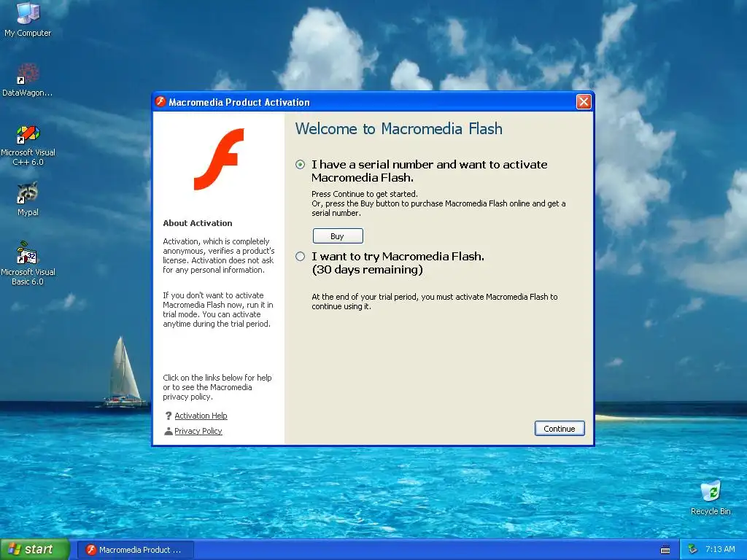
Task: Choose the 'I want to try Macromedia Flash' option
Action: click(x=300, y=257)
